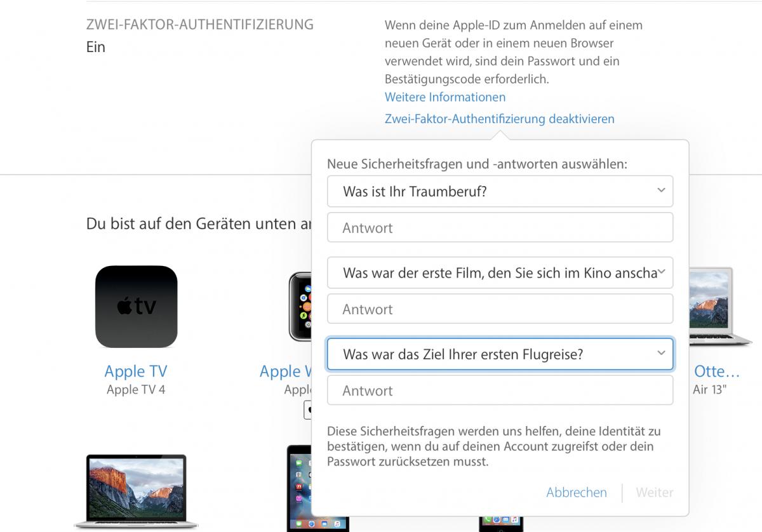Image resolution: width=762 pixels, height=532 pixels.
Task: Click the Abbrechen link
Action: 577,493
